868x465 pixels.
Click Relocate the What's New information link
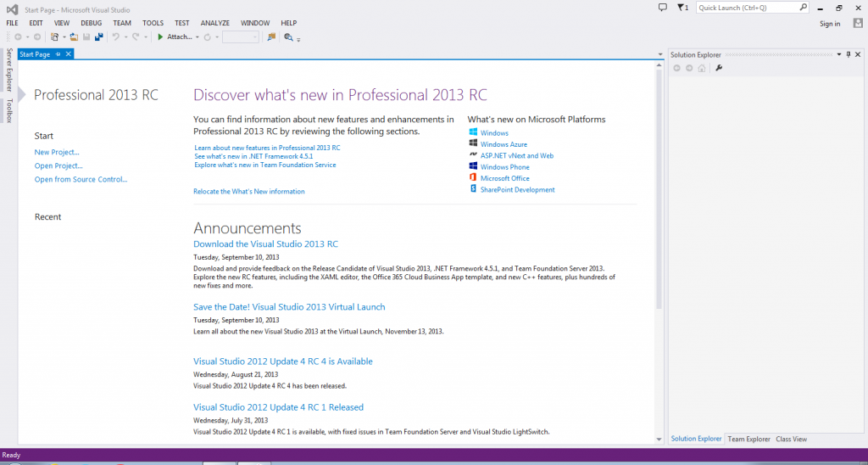[248, 191]
